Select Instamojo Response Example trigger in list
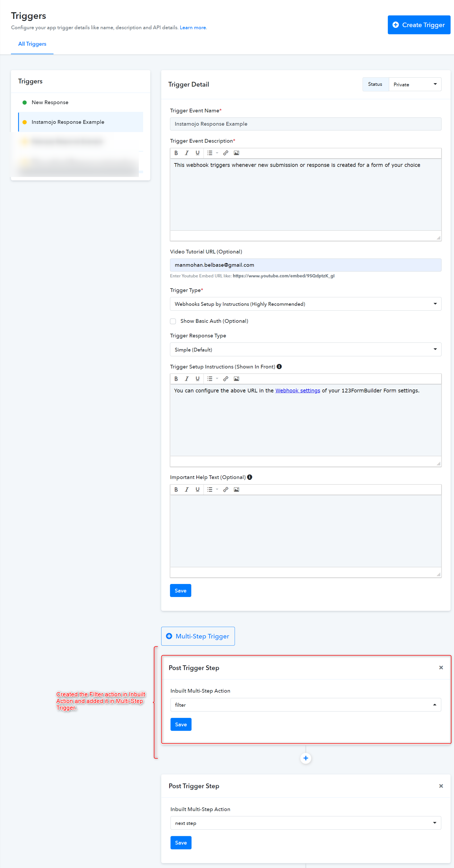 81,122
